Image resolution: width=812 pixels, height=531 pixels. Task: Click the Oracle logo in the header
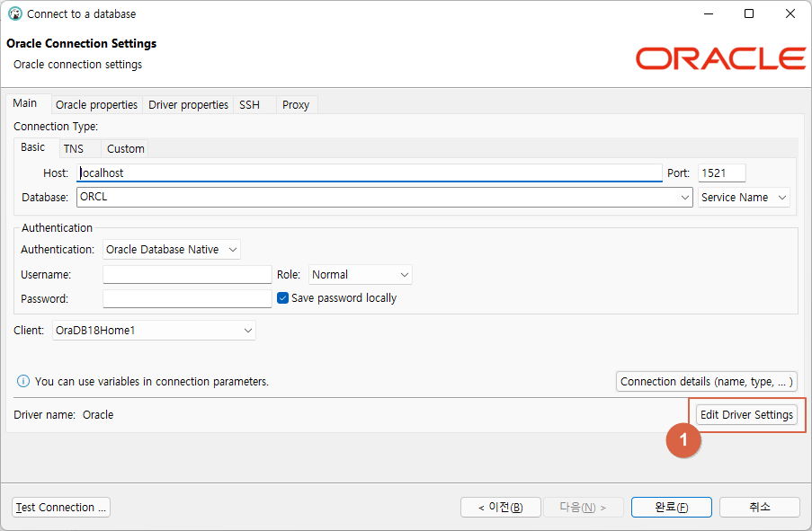pos(720,58)
